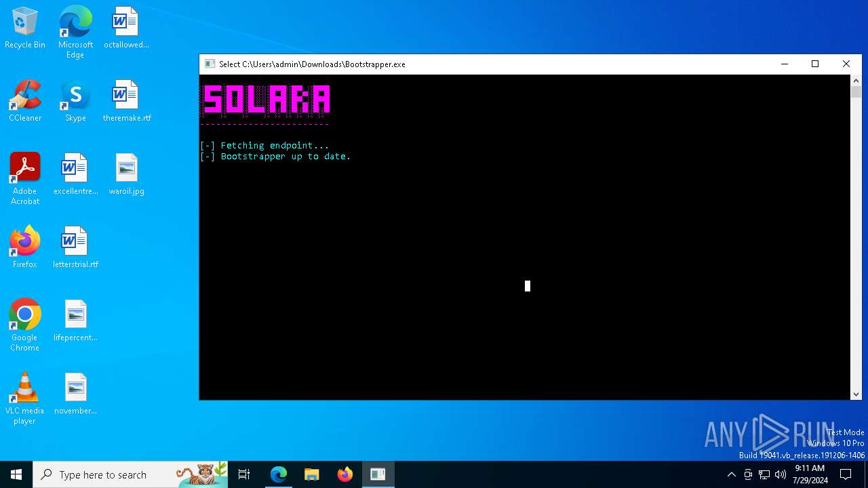Image resolution: width=868 pixels, height=488 pixels.
Task: Close the Bootstrapper console window
Action: tap(846, 64)
